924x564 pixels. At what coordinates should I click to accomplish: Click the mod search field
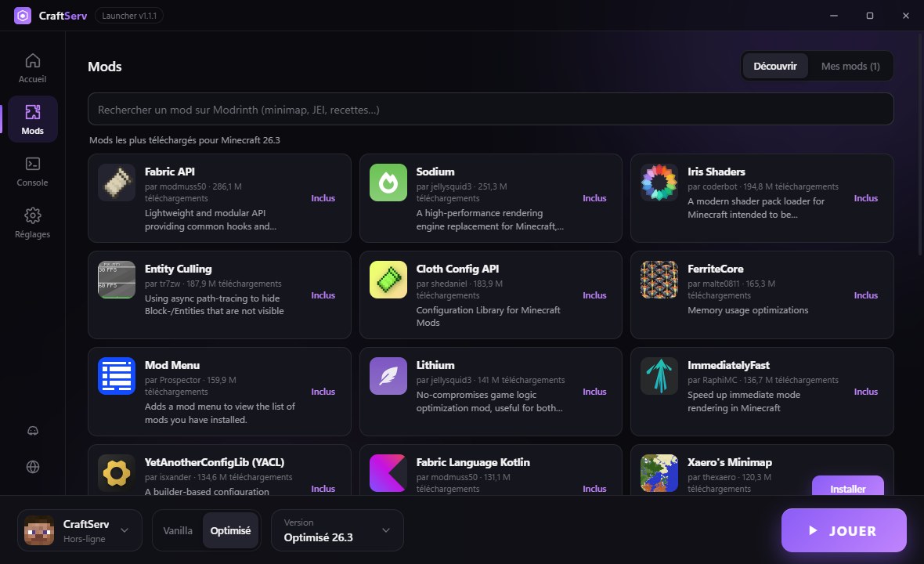[491, 109]
